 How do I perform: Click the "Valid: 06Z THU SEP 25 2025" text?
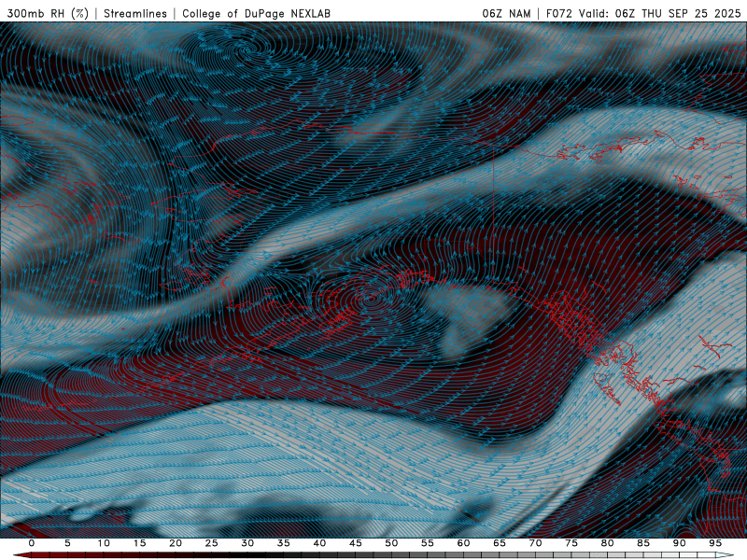(660, 13)
